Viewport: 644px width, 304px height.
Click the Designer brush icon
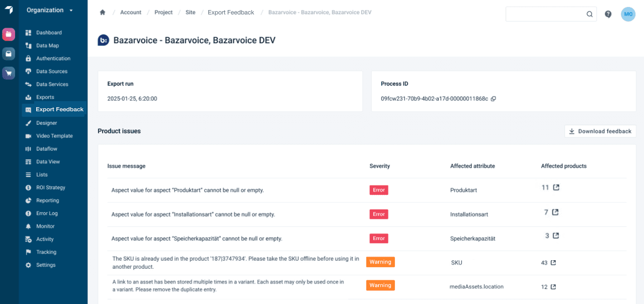tap(28, 123)
